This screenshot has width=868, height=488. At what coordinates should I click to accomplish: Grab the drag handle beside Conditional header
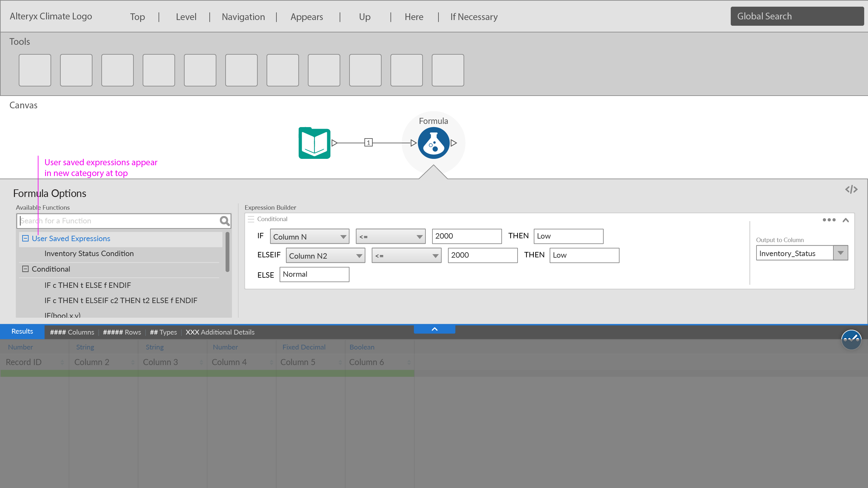point(251,219)
